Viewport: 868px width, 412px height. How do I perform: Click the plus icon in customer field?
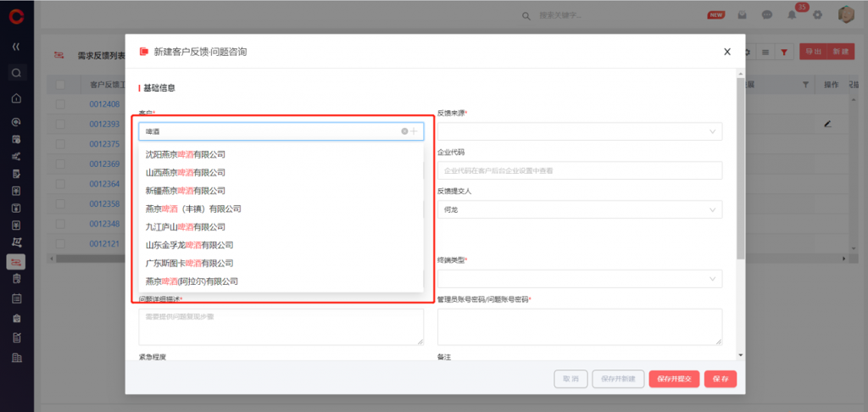tap(414, 131)
